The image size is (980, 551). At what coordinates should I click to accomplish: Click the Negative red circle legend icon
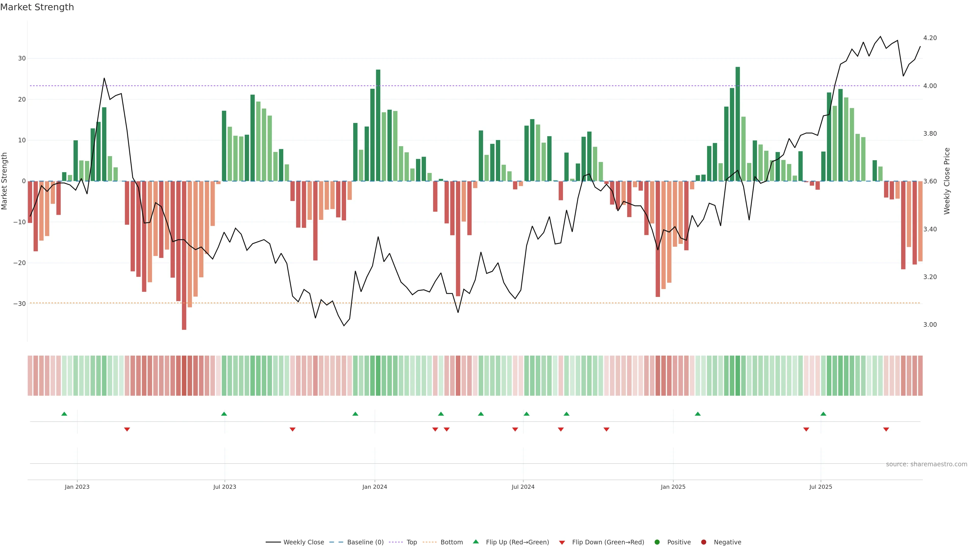703,542
